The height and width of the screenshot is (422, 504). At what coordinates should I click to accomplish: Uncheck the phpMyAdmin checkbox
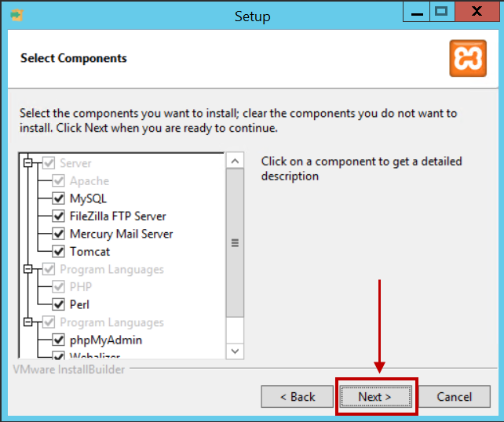tap(58, 340)
